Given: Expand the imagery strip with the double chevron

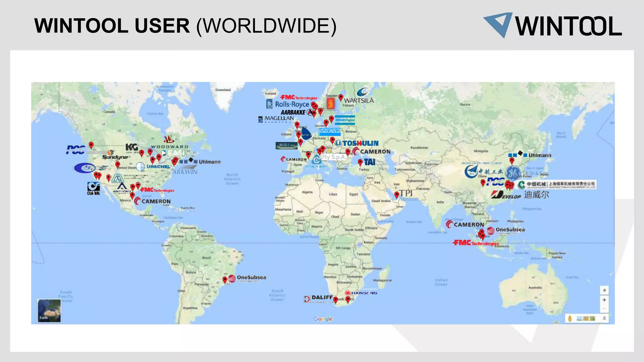Looking at the screenshot, I should coord(604,318).
